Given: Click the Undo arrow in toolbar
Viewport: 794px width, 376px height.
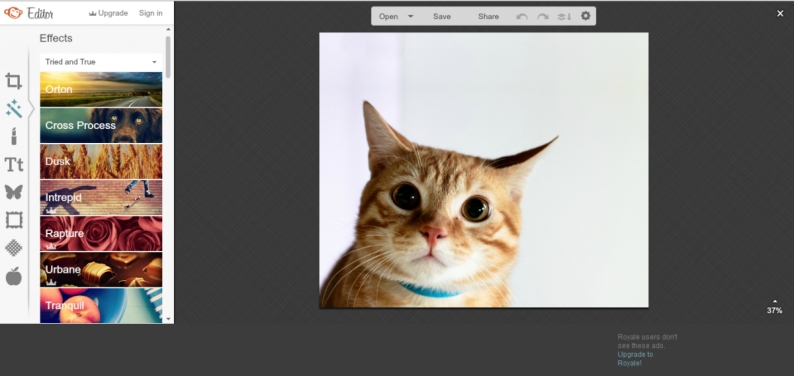Looking at the screenshot, I should pyautogui.click(x=522, y=17).
